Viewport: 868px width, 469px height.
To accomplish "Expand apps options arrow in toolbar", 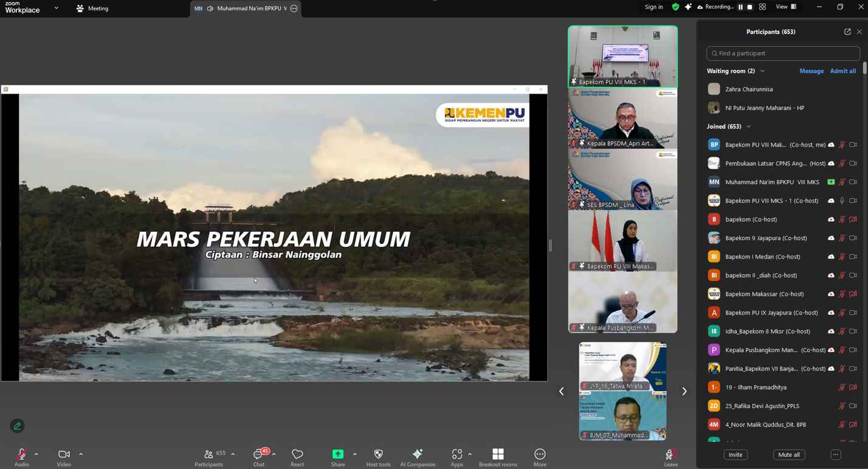I will click(470, 454).
